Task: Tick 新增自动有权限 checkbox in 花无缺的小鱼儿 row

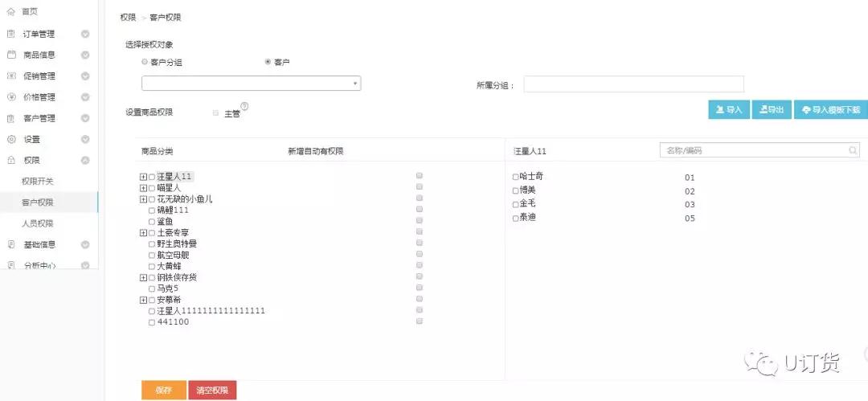Action: (419, 198)
